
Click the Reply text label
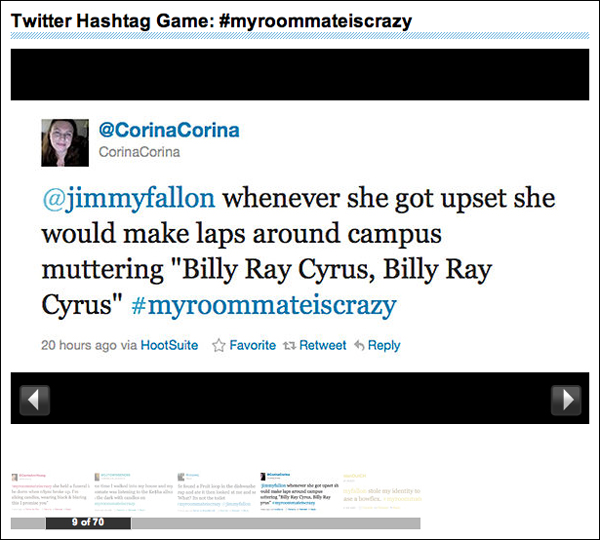384,345
